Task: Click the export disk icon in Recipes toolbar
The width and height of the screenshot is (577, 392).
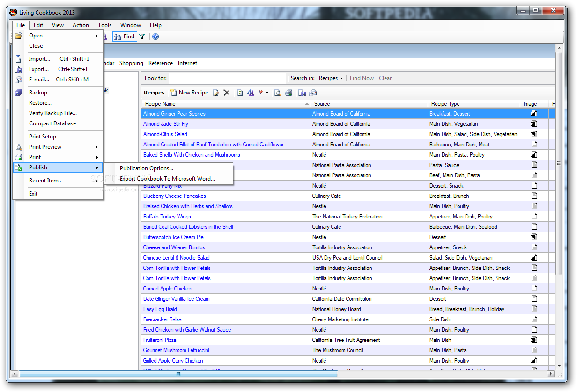Action: [x=302, y=93]
